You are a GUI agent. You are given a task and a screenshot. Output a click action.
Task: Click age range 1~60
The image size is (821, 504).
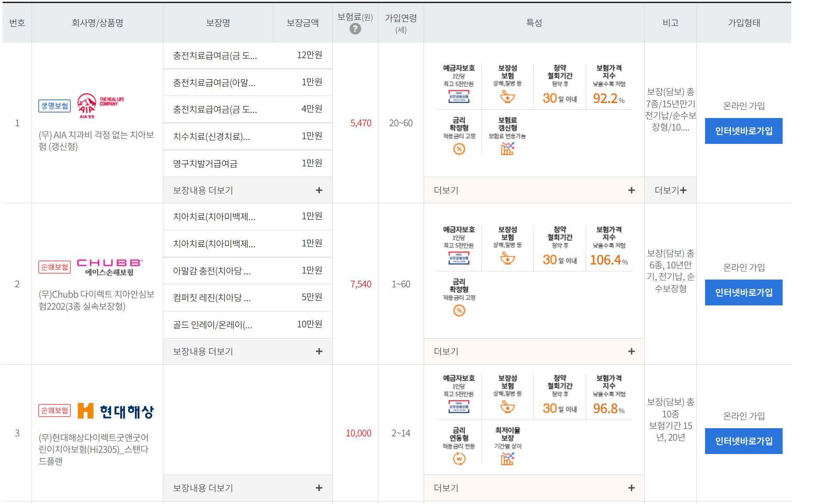[x=401, y=284]
